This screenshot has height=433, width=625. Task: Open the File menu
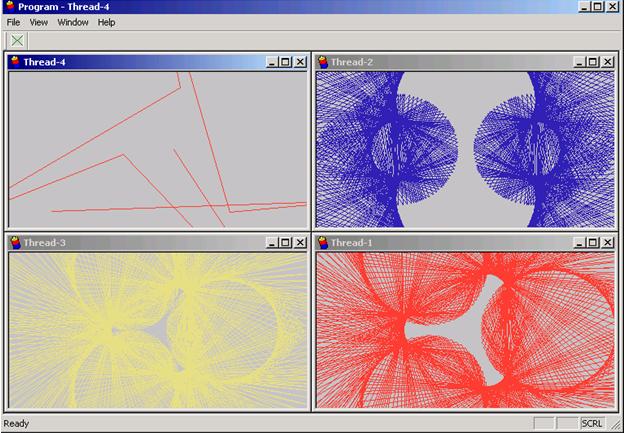click(13, 23)
